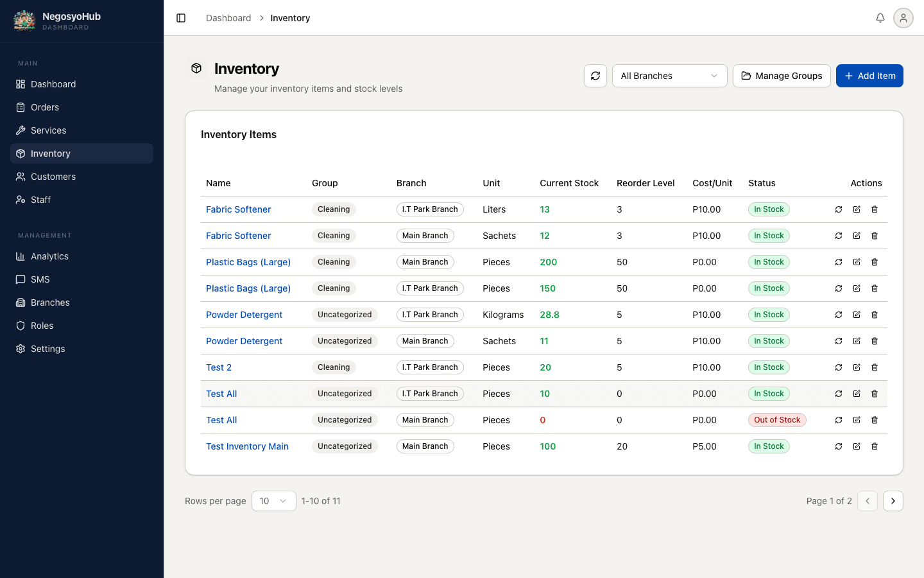Click the stock value 28.8
Viewport: 924px width, 578px height.
(x=549, y=315)
